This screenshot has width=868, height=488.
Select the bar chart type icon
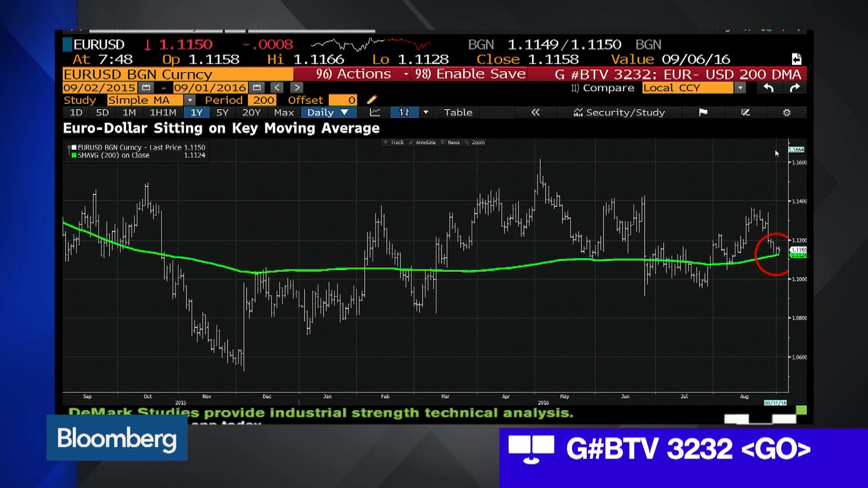(404, 113)
